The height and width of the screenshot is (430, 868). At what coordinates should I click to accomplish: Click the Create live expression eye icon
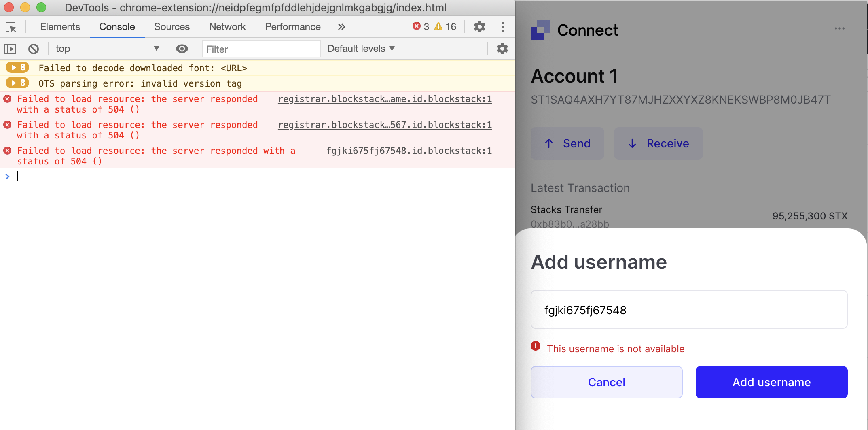pyautogui.click(x=182, y=49)
